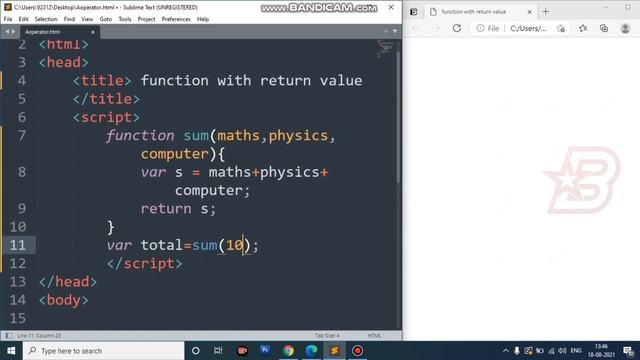Click the ENG language indicator
The image size is (640, 360).
coord(576,351)
